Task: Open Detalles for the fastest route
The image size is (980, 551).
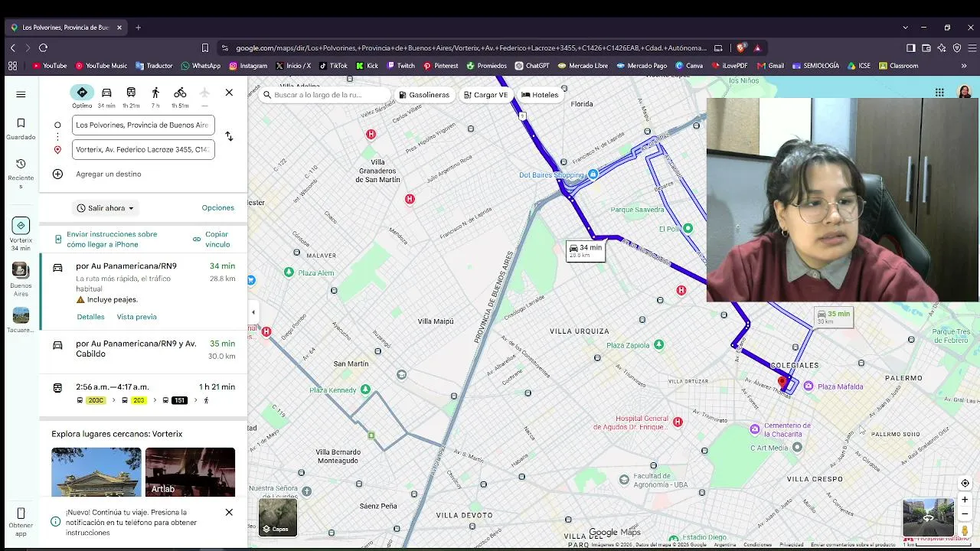Action: [x=90, y=317]
